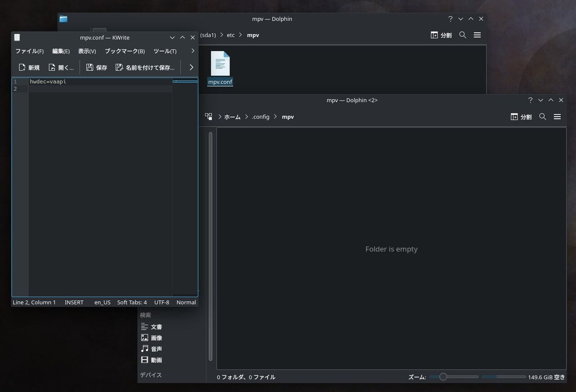Open the hamburger menu in Dolphin <2>
Viewport: 576px width, 392px height.
[557, 117]
